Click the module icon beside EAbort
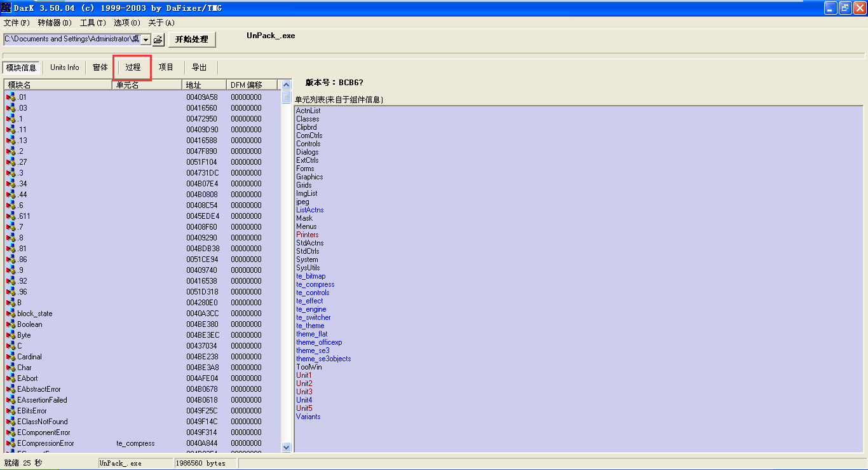This screenshot has height=470, width=868. 11,378
